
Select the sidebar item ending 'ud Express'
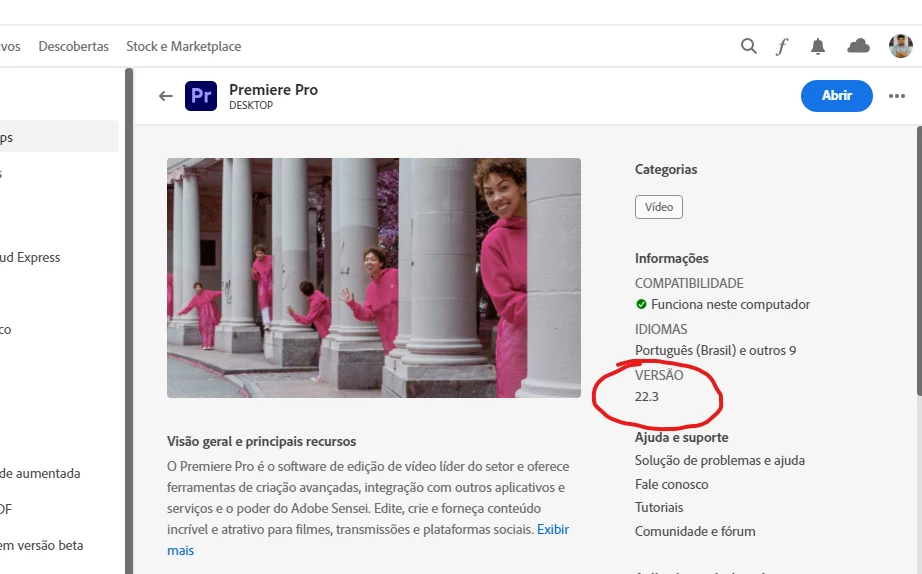click(30, 258)
